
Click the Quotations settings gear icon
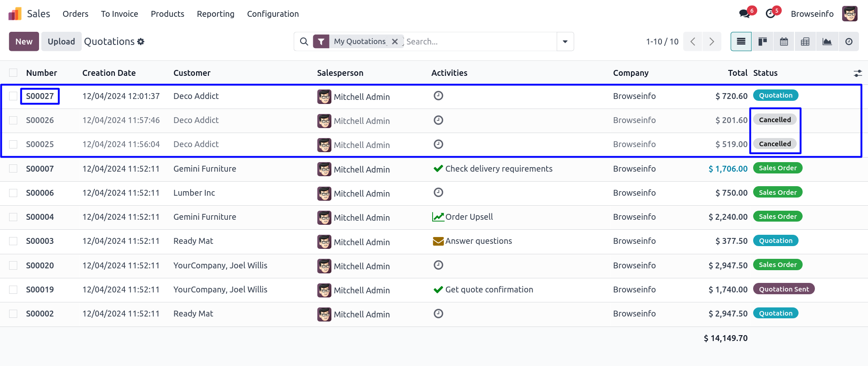[x=141, y=42]
